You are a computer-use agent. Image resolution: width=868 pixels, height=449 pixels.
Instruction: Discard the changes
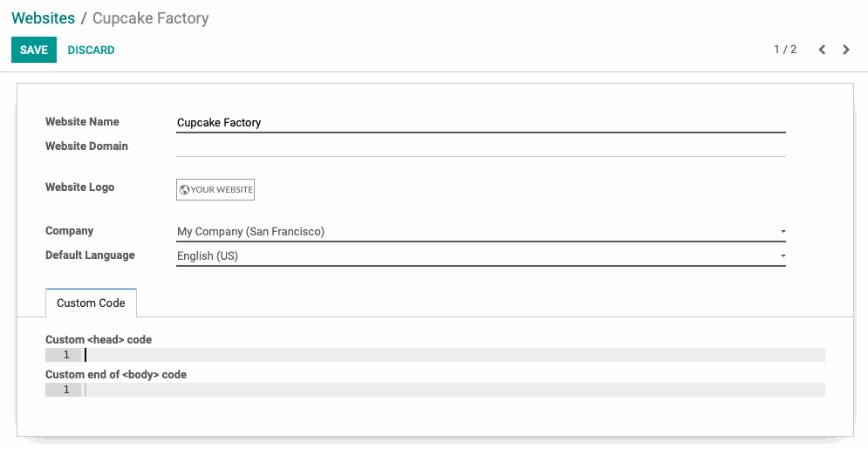click(x=91, y=50)
